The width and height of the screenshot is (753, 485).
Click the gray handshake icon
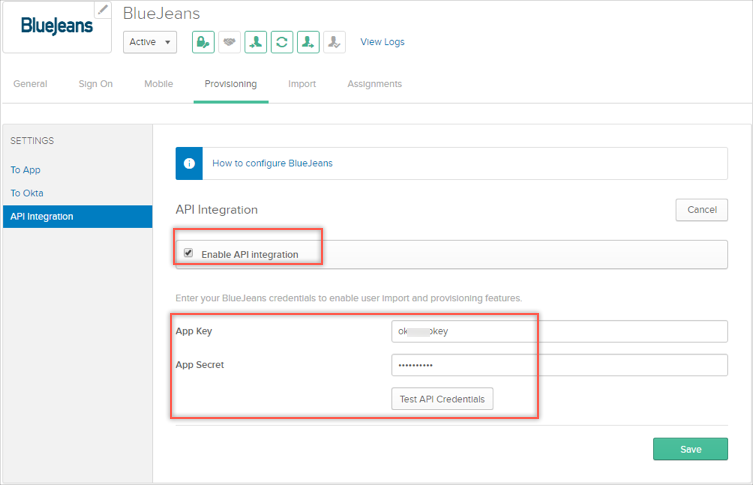point(229,42)
